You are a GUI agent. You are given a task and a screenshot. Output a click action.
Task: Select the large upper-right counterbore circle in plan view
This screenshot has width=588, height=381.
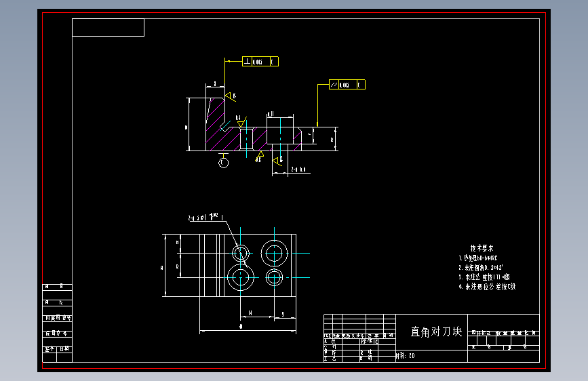(x=274, y=254)
